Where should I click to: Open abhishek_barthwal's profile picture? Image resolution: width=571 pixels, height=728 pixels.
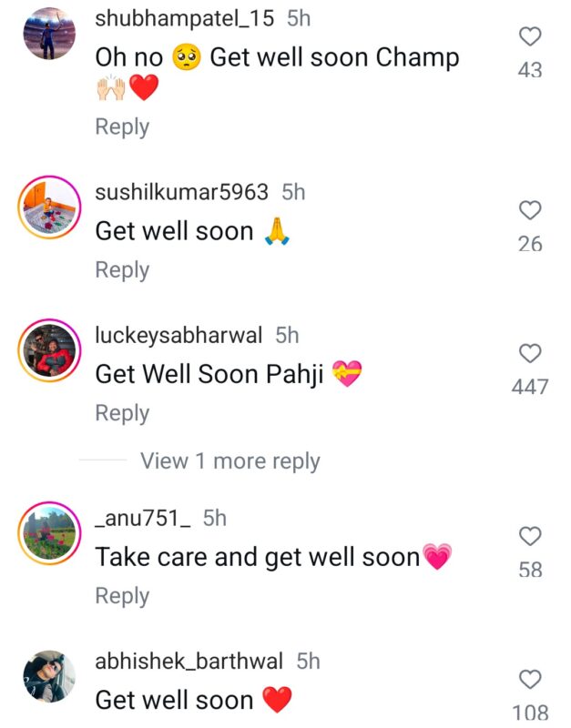point(49,676)
